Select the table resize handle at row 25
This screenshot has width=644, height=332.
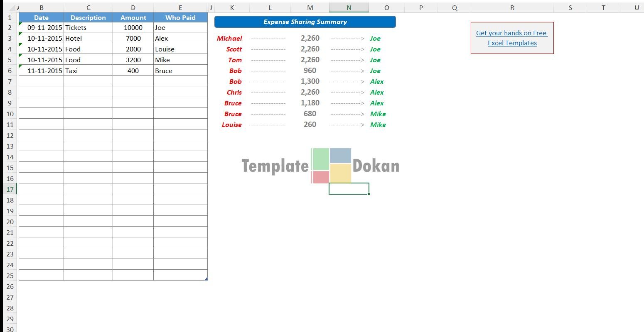tap(206, 279)
